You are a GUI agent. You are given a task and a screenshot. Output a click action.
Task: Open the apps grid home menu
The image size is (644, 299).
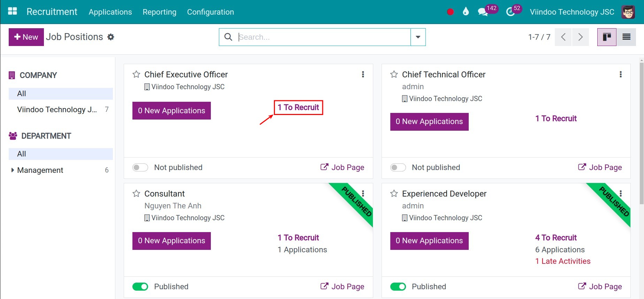tap(13, 11)
